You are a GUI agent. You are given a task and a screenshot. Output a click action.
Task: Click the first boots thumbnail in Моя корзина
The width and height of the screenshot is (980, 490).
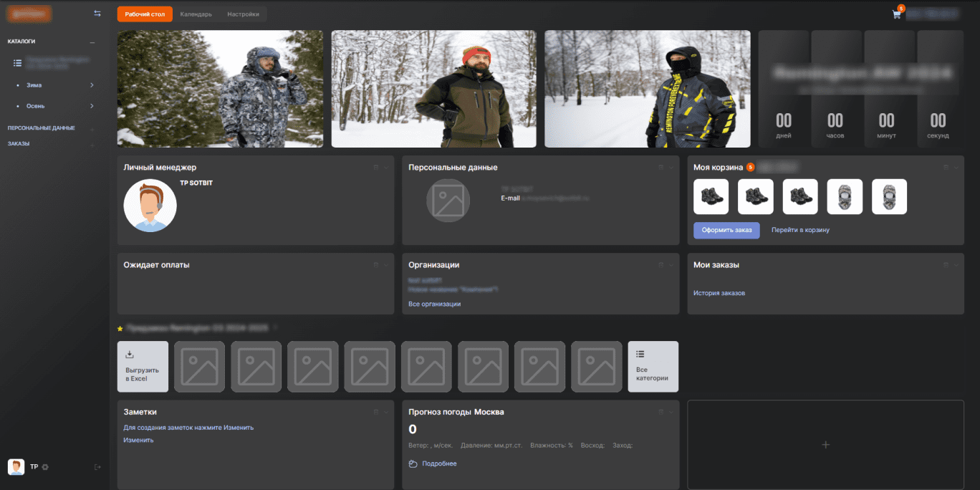[711, 196]
